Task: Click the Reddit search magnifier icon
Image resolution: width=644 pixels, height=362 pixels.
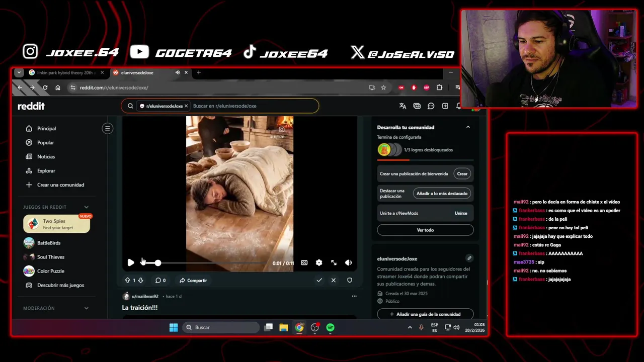Action: [130, 106]
